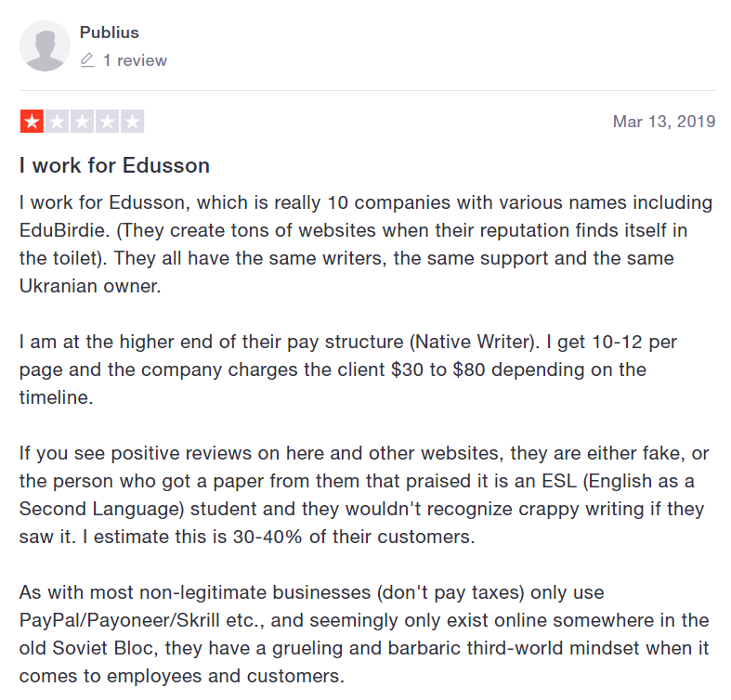This screenshot has height=700, width=731.
Task: Click the '$30 to $80' price text
Action: pyautogui.click(x=437, y=369)
